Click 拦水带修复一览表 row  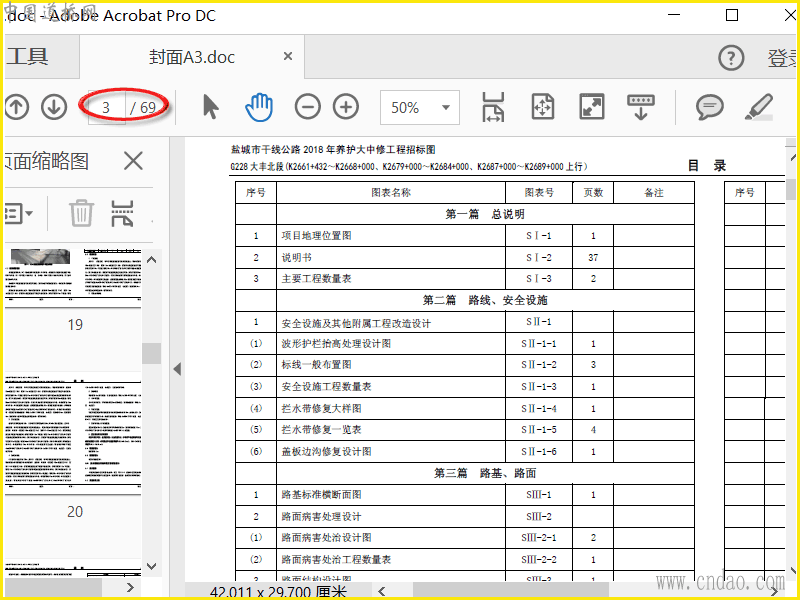465,430
